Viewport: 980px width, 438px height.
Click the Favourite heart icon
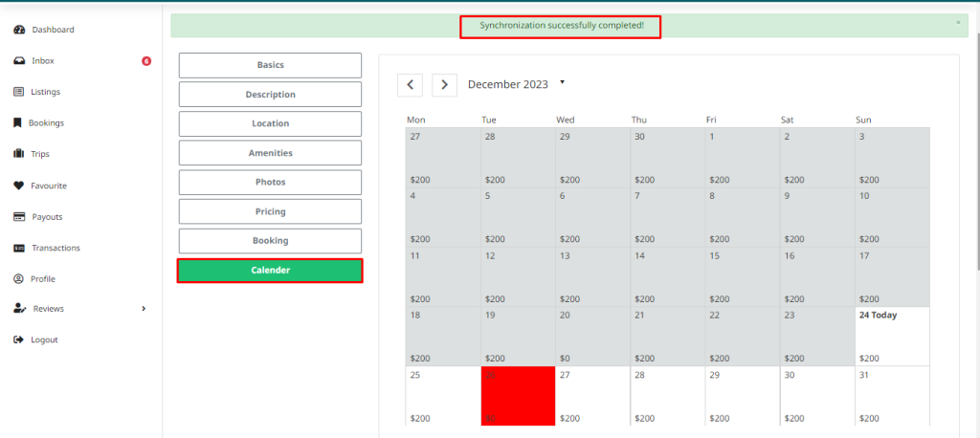pos(19,186)
